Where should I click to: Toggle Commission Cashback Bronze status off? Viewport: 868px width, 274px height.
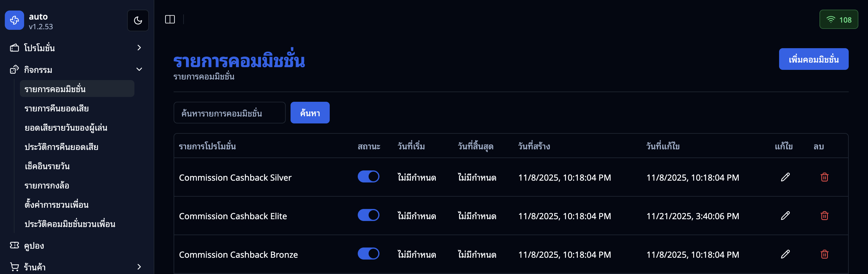point(368,254)
